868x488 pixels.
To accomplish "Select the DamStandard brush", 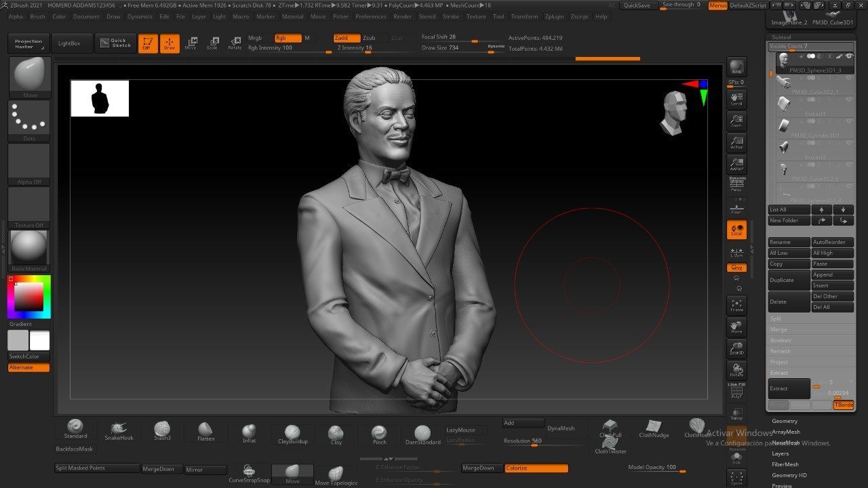I will (x=422, y=432).
